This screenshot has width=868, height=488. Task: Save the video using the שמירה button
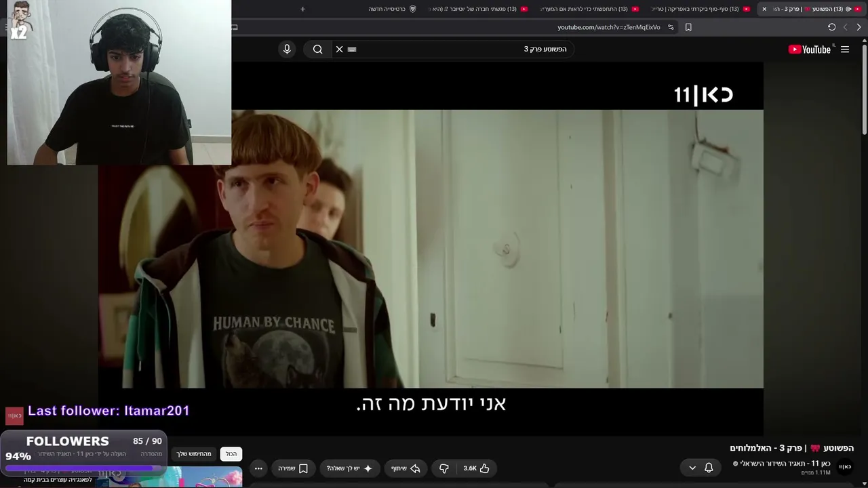click(x=293, y=468)
